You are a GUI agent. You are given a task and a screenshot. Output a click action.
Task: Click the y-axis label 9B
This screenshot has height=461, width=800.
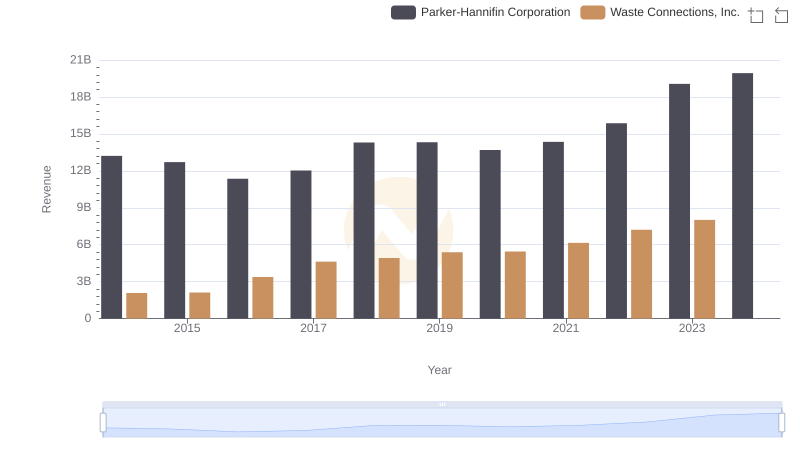tap(84, 208)
